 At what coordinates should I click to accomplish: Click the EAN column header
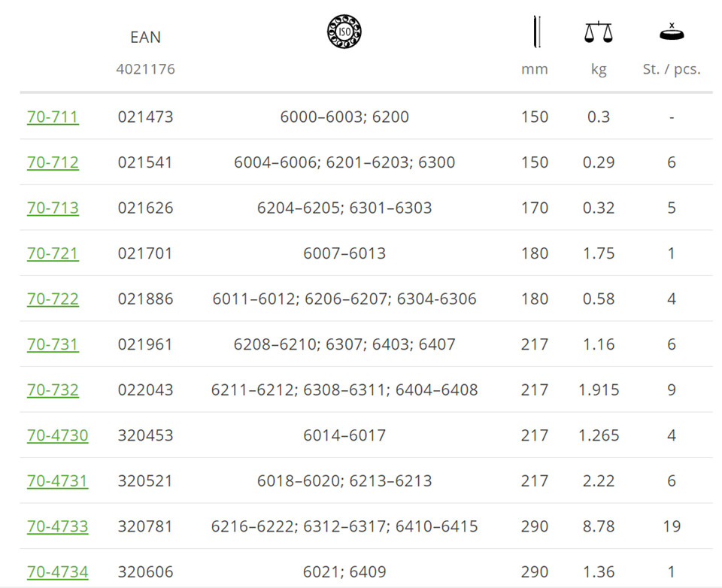[x=145, y=38]
